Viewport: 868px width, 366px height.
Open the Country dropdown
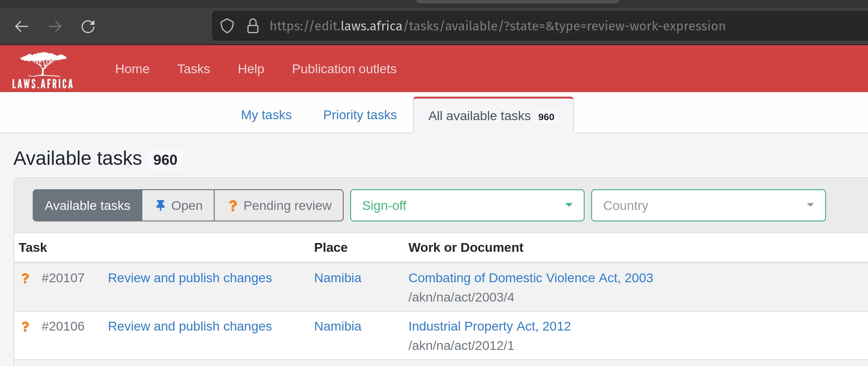(x=708, y=205)
